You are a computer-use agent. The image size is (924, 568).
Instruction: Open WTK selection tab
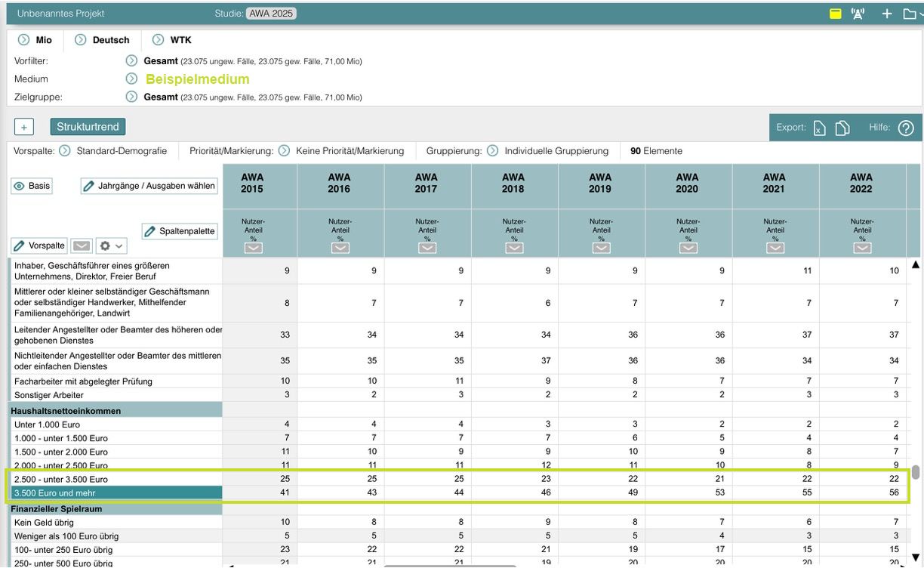tap(172, 40)
